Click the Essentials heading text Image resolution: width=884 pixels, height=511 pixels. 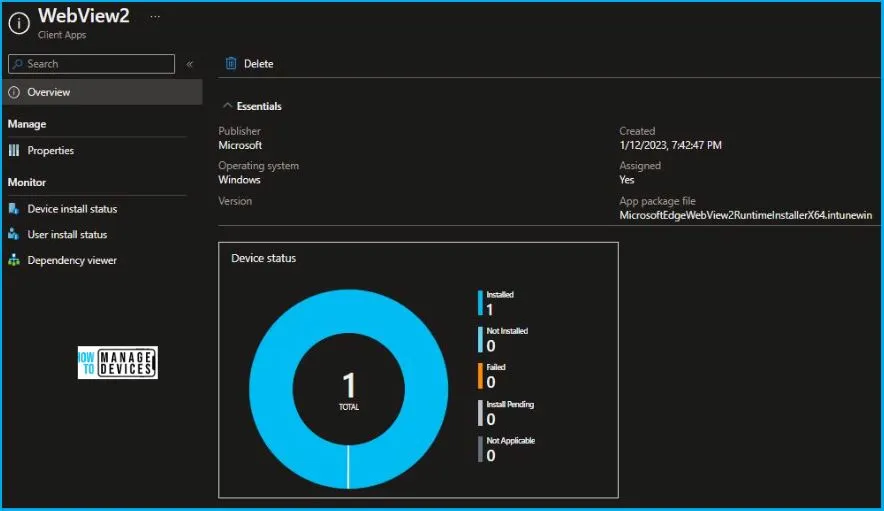[259, 106]
